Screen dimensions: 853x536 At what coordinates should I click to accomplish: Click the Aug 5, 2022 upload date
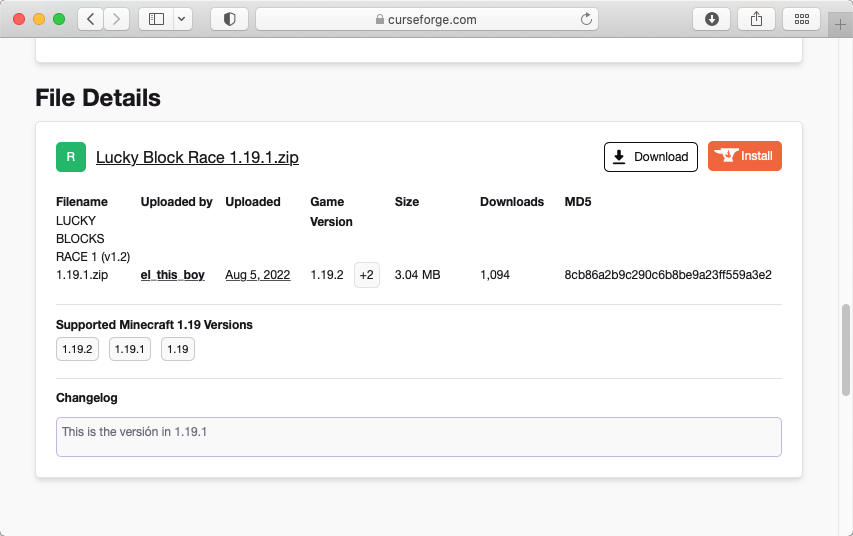[x=257, y=275]
